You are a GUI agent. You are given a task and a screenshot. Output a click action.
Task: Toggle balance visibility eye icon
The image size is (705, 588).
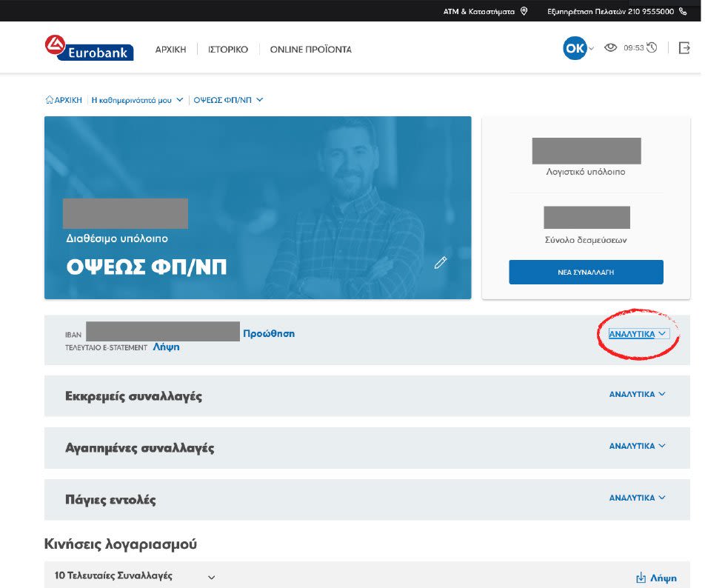coord(610,48)
